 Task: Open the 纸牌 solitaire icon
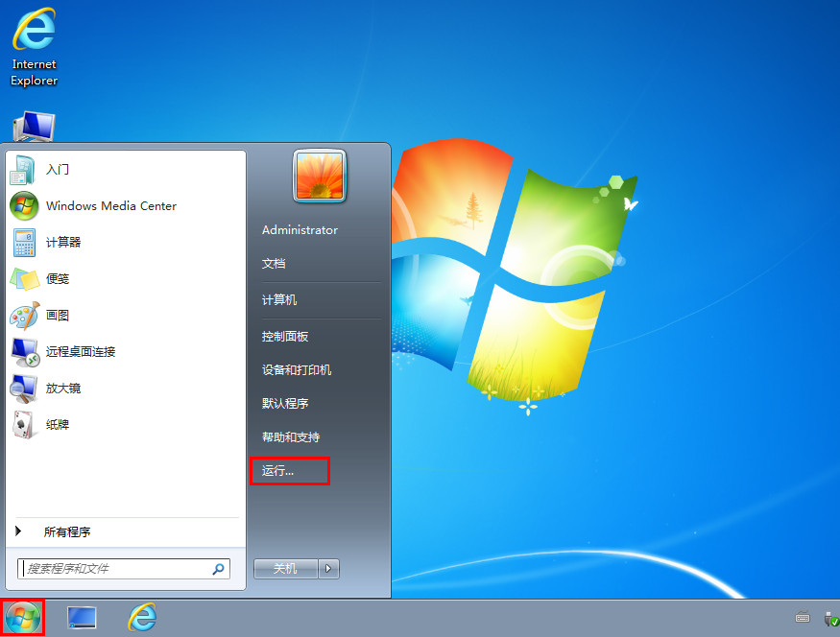tap(24, 425)
